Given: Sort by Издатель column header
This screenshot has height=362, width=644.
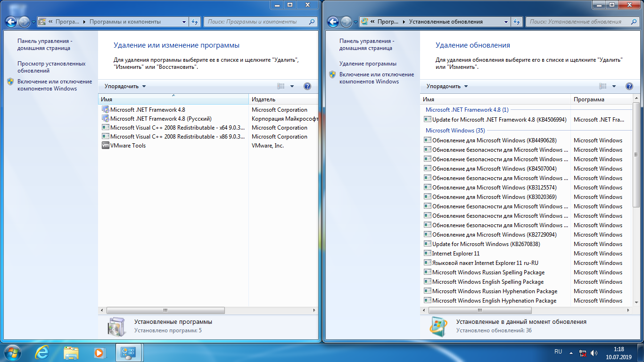Looking at the screenshot, I should 283,99.
